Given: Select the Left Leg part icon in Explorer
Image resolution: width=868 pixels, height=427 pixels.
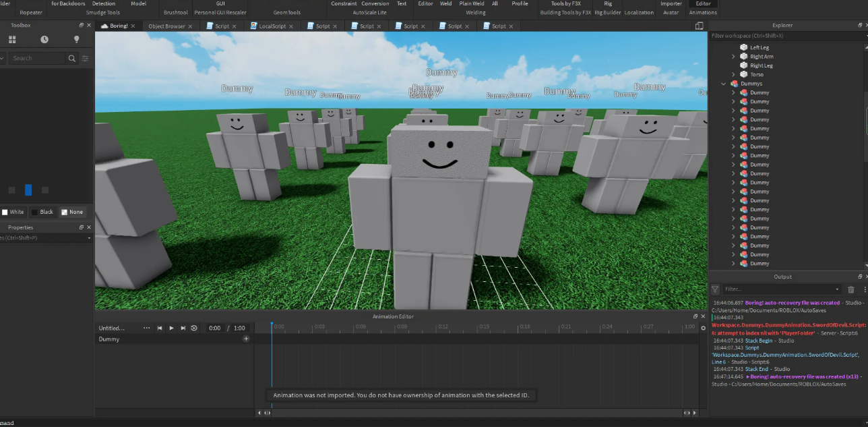Looking at the screenshot, I should [744, 47].
